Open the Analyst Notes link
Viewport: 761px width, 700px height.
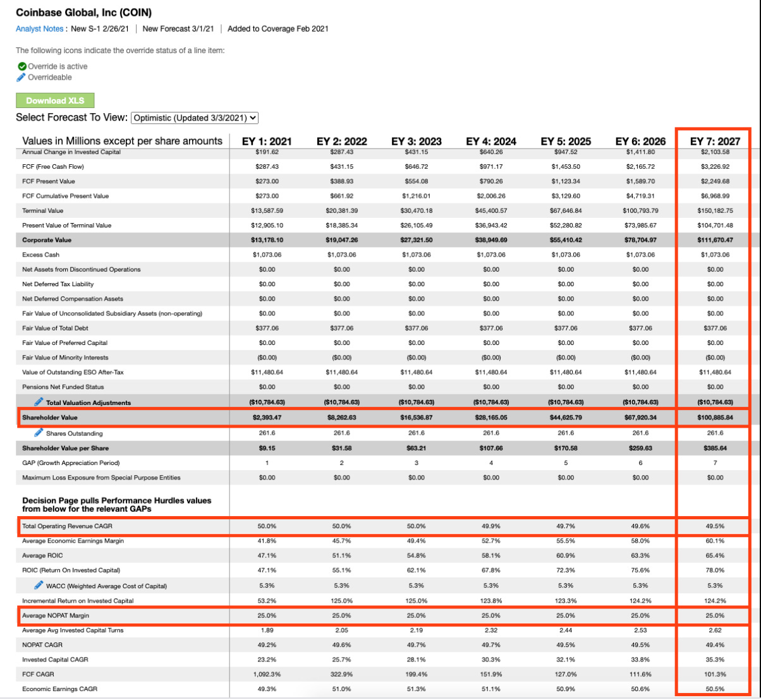click(40, 28)
